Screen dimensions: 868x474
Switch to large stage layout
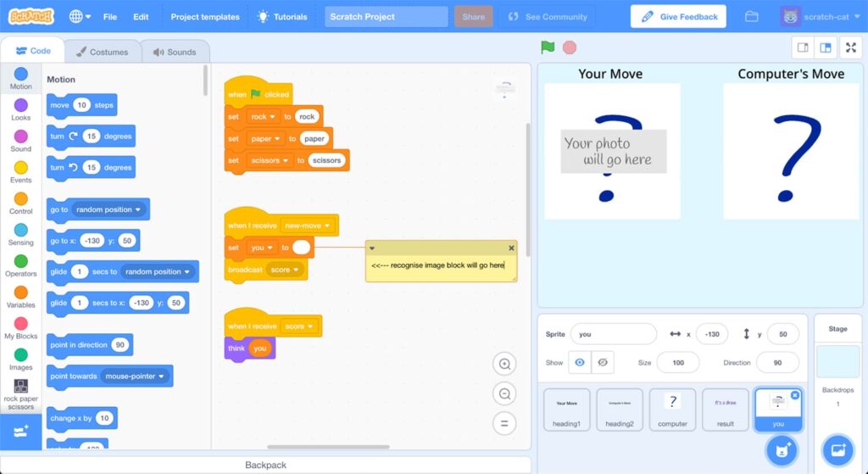coord(826,47)
